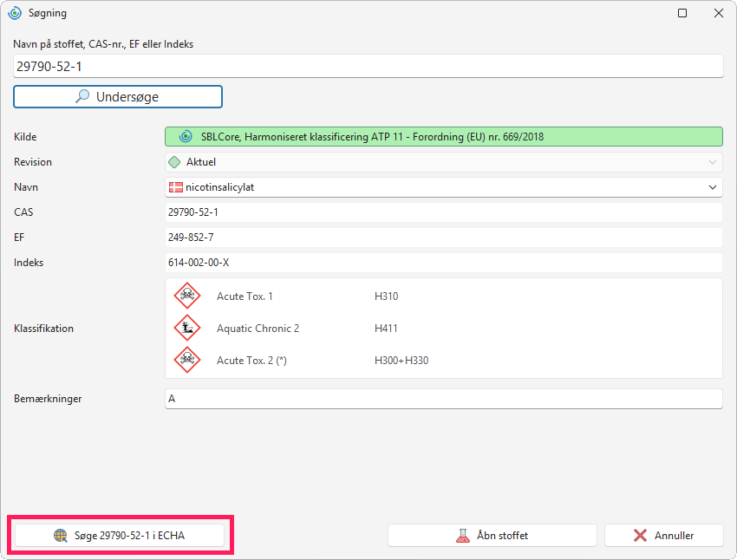Click the skull pictogram beside Acute Tox. 2 (*)

pos(187,360)
